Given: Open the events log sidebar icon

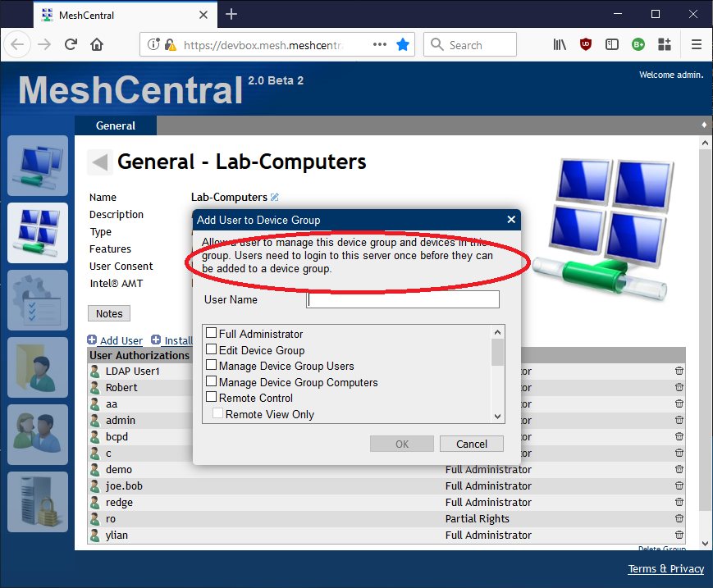Looking at the screenshot, I should click(x=37, y=300).
